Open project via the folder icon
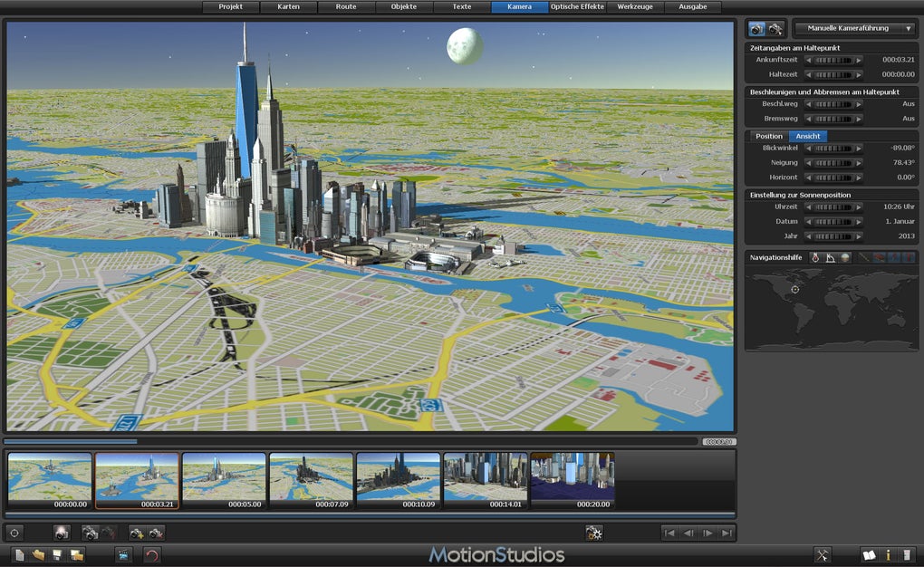This screenshot has height=567, width=924. 38,555
